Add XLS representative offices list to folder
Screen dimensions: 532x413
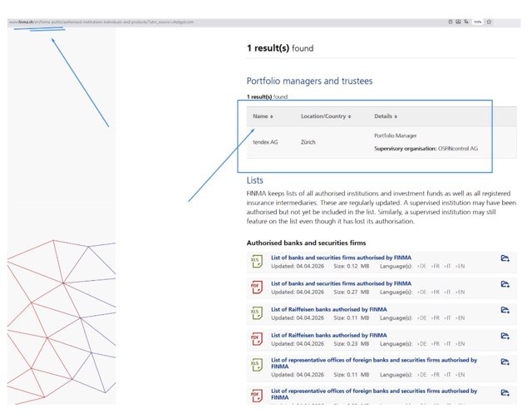click(505, 361)
